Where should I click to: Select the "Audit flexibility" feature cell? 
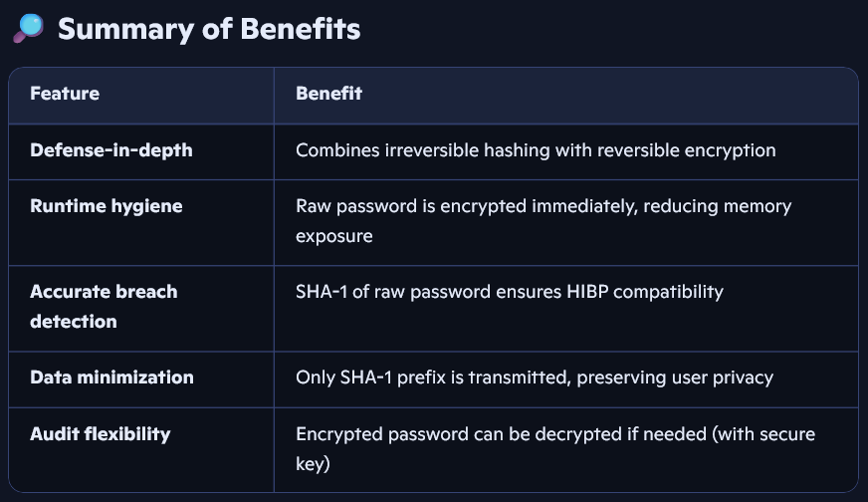tap(101, 433)
